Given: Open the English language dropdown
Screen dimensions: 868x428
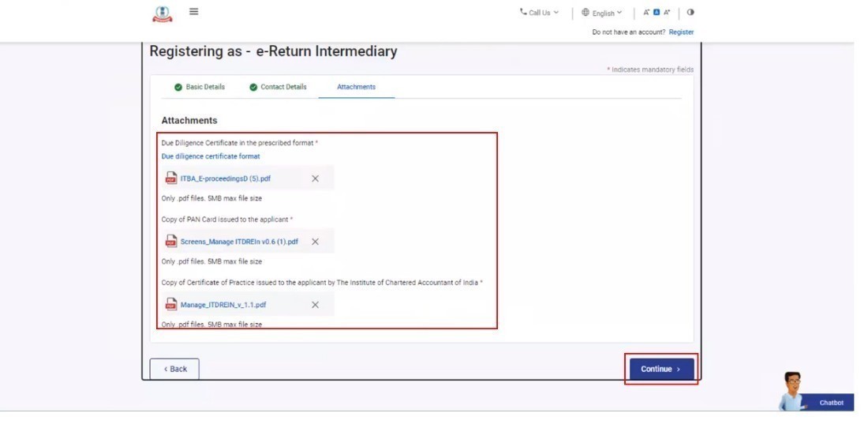Looking at the screenshot, I should point(602,13).
